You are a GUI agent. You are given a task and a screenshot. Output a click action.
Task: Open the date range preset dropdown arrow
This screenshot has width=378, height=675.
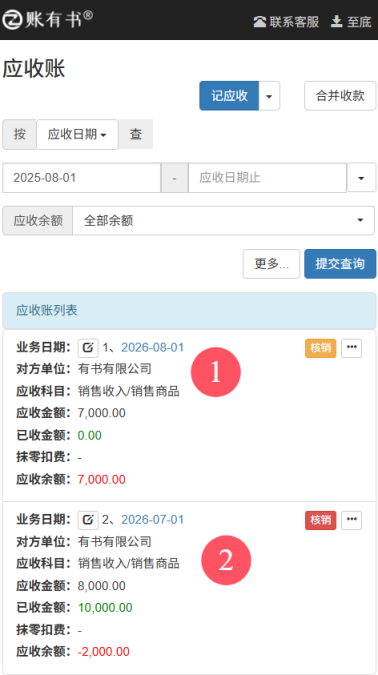click(362, 177)
